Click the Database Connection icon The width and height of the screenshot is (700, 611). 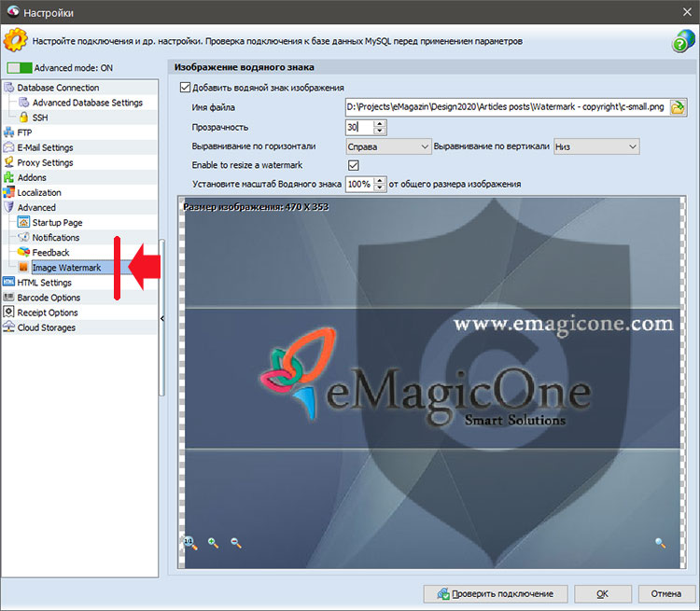(x=9, y=88)
